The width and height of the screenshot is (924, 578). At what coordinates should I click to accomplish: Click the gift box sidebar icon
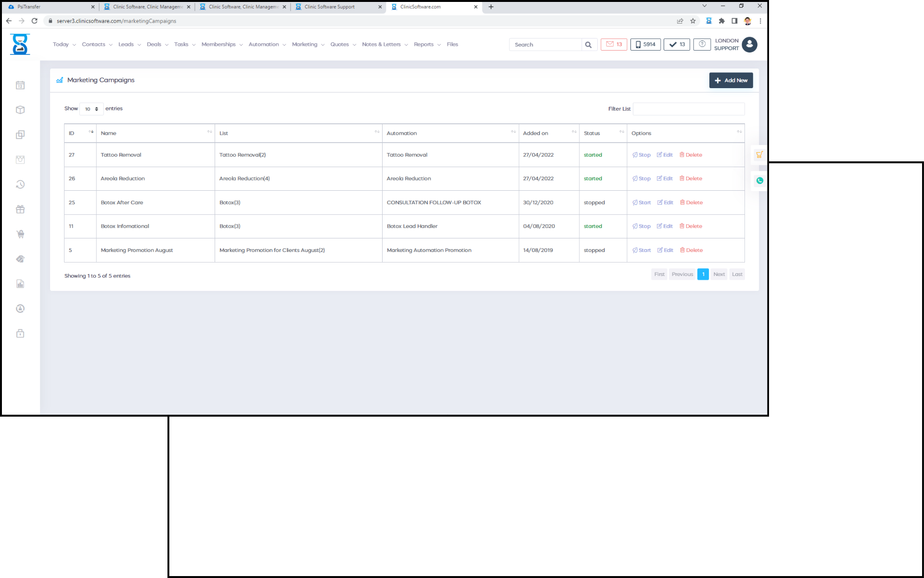click(x=20, y=210)
